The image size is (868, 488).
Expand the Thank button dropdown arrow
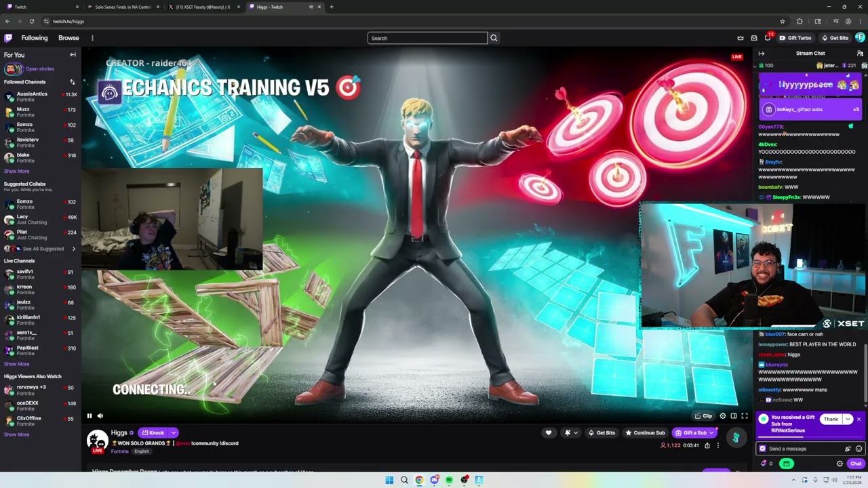pyautogui.click(x=848, y=420)
